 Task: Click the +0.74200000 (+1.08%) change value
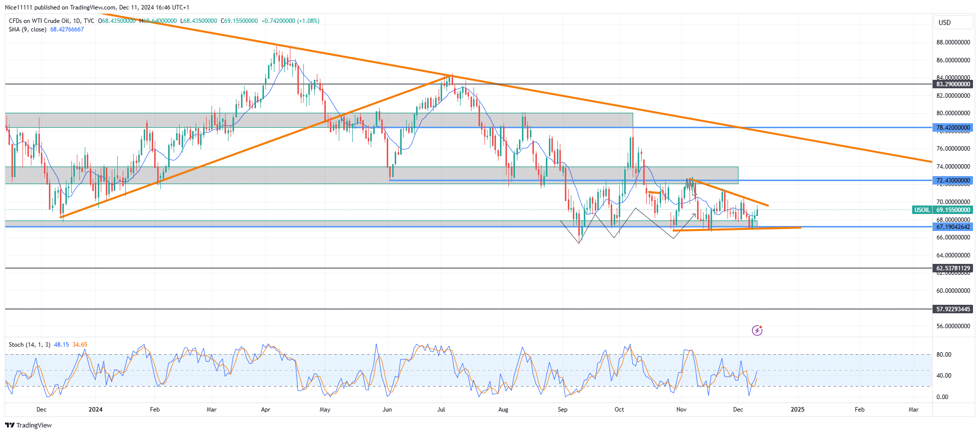click(290, 21)
